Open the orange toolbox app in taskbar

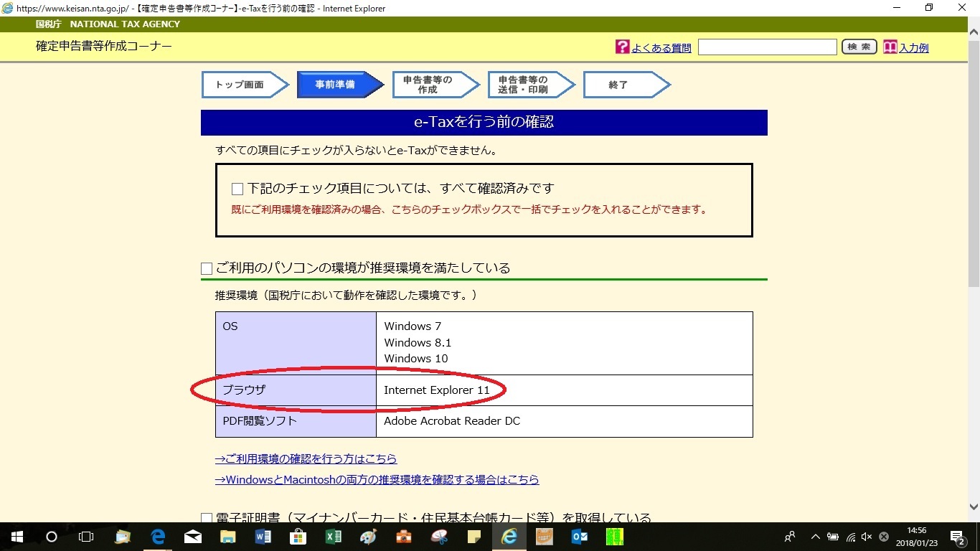pyautogui.click(x=404, y=537)
